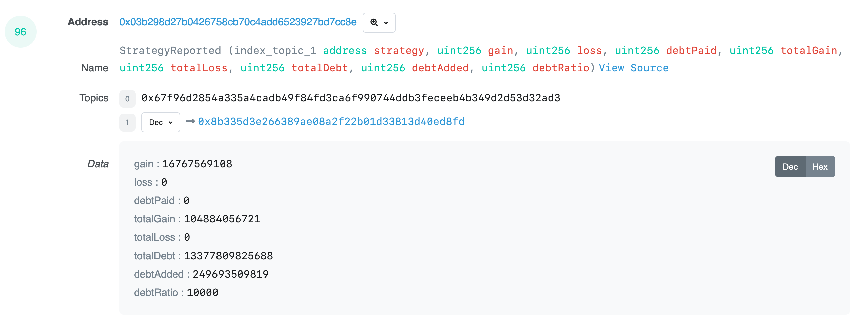The image size is (868, 330).
Task: Click the log index 96 badge
Action: coord(21,32)
